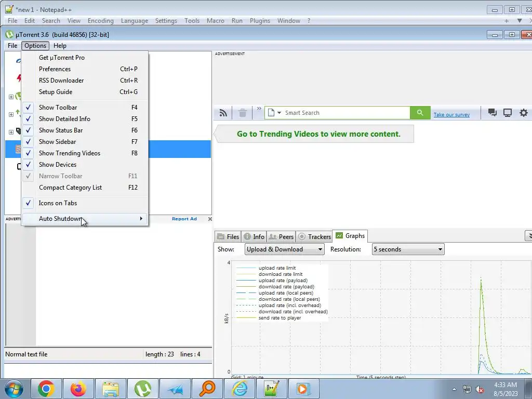Click the Notepad++ plus add-tab icon
Viewport: 532px width, 399px height.
tap(507, 21)
